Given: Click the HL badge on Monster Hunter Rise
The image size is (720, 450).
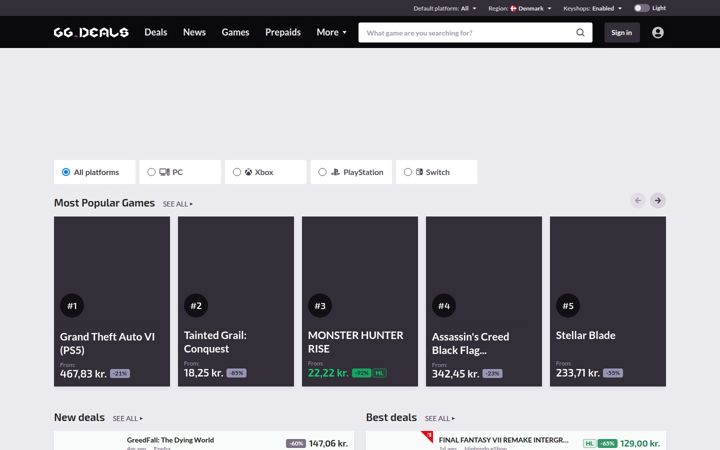Looking at the screenshot, I should [x=379, y=373].
